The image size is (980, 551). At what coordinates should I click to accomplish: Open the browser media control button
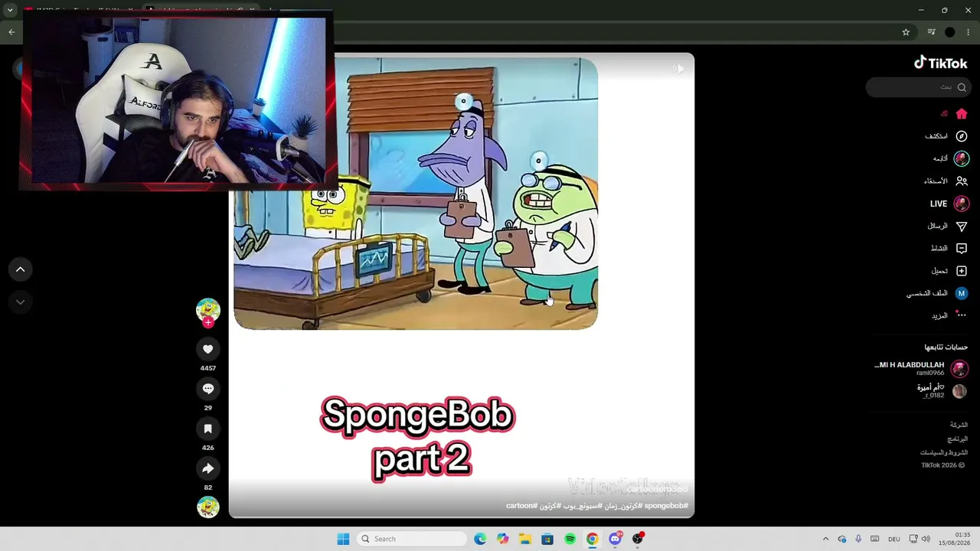click(931, 32)
